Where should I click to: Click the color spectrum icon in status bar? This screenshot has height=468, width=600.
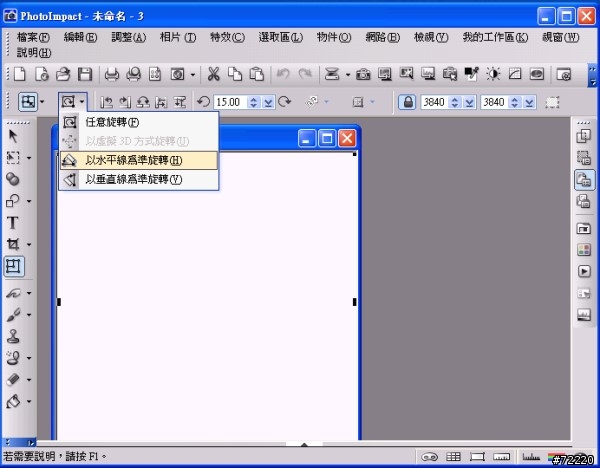point(554,457)
